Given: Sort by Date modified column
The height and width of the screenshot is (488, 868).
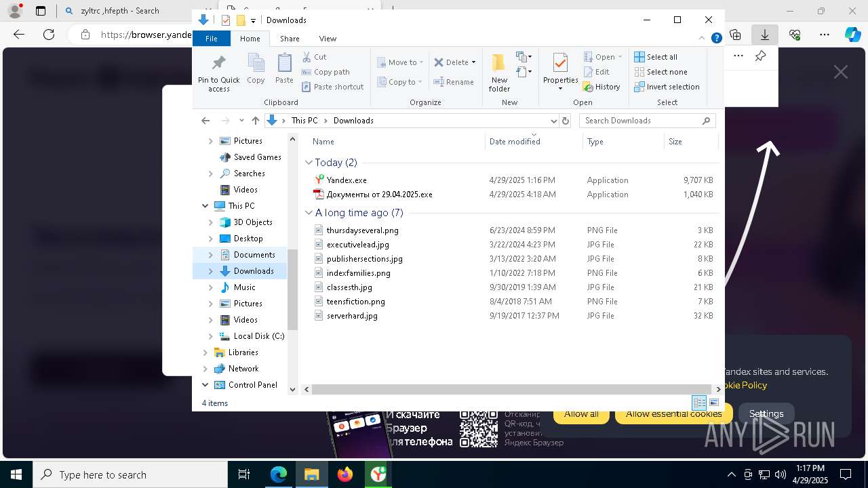Looking at the screenshot, I should tap(534, 142).
